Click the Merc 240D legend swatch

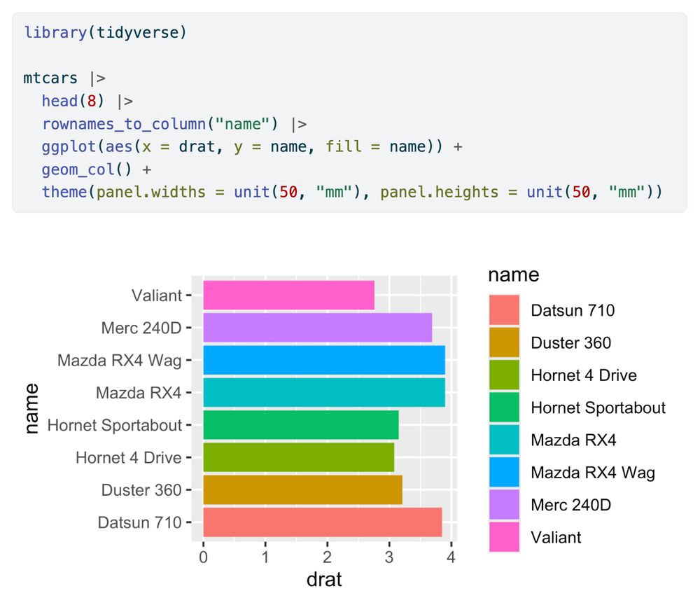tap(504, 505)
